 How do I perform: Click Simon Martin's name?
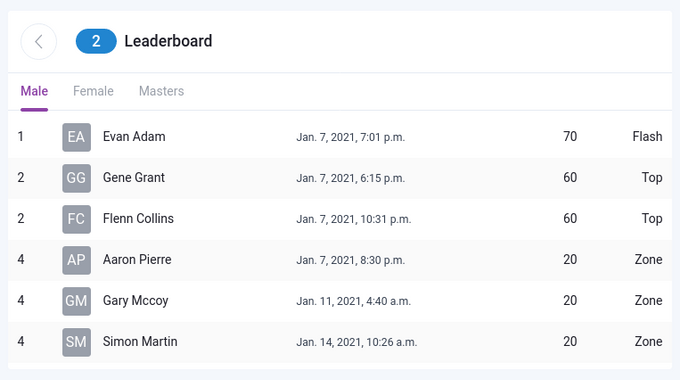(140, 341)
